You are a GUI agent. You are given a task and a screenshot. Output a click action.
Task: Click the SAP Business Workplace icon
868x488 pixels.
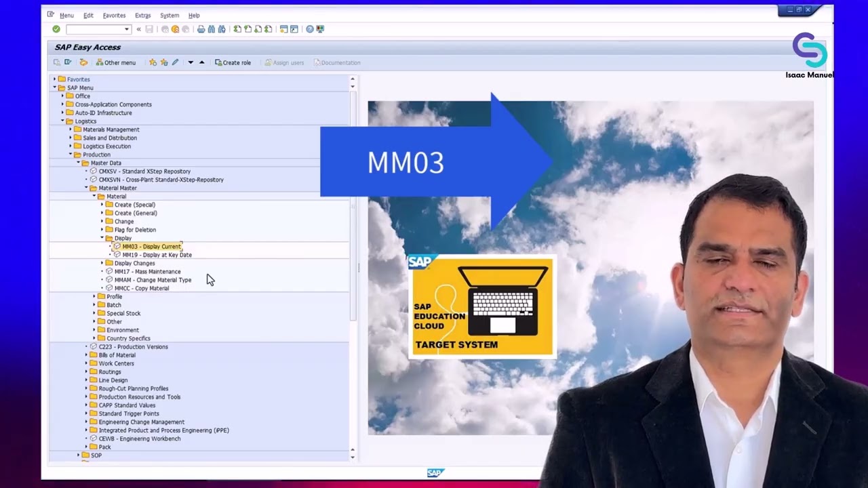click(83, 62)
